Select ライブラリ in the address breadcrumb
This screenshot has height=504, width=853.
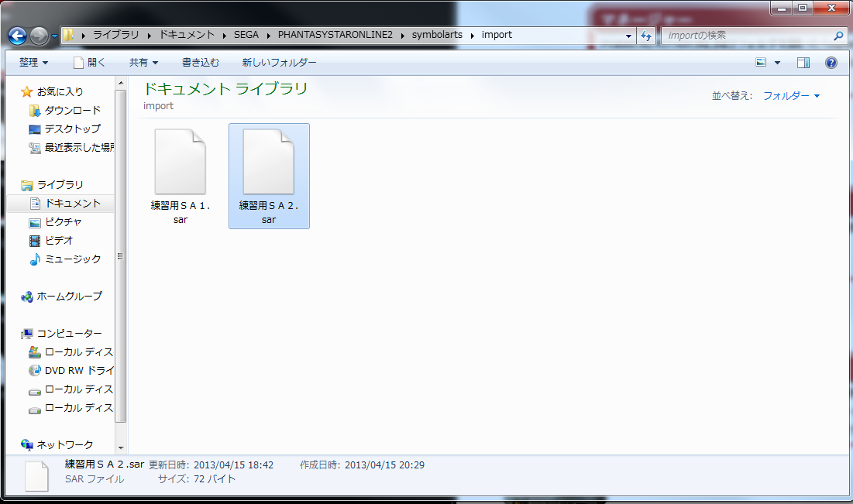tap(116, 35)
